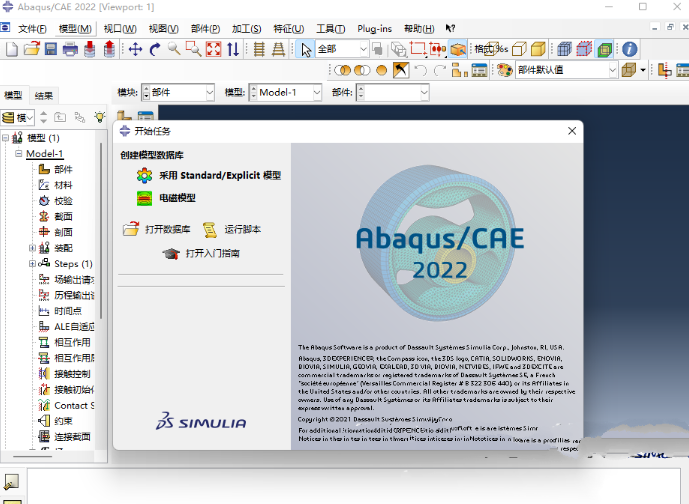
Task: Click the blue information query icon
Action: click(629, 49)
